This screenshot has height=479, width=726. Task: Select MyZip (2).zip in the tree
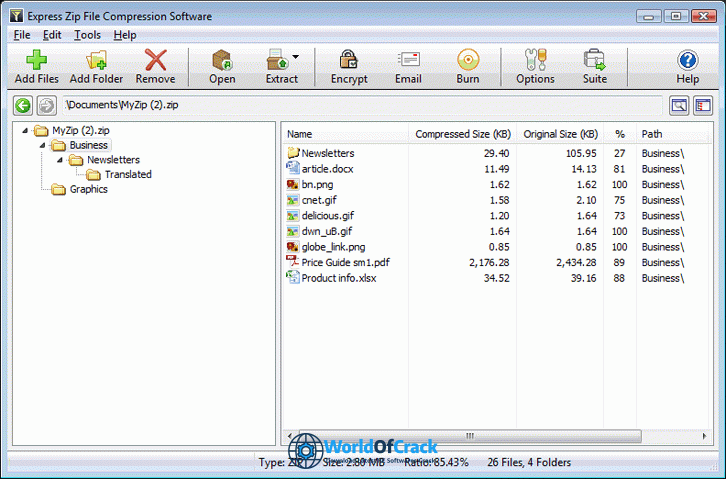[x=81, y=131]
